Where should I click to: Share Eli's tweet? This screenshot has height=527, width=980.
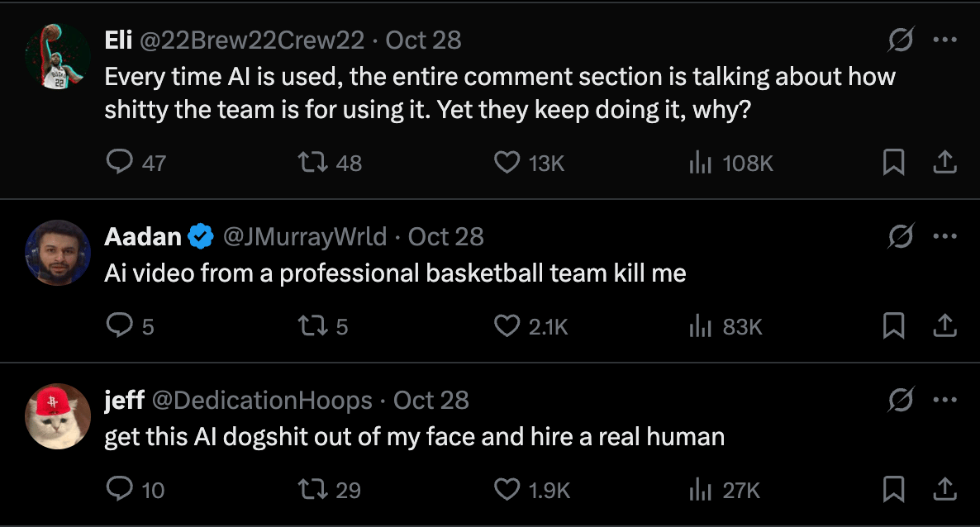[944, 162]
